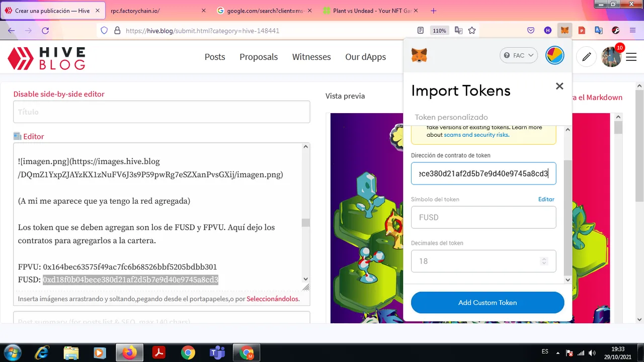Image resolution: width=644 pixels, height=362 pixels.
Task: Click Action Center flag tray icon
Action: click(x=569, y=353)
